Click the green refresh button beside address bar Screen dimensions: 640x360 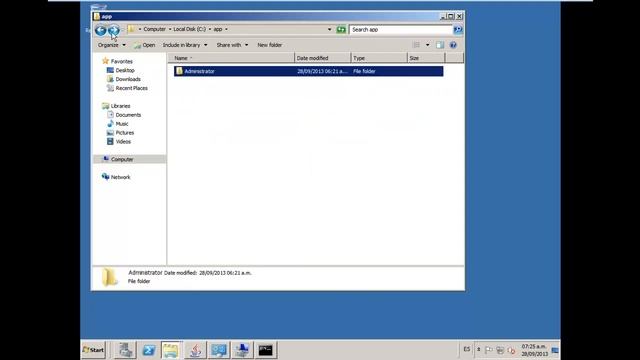[341, 29]
